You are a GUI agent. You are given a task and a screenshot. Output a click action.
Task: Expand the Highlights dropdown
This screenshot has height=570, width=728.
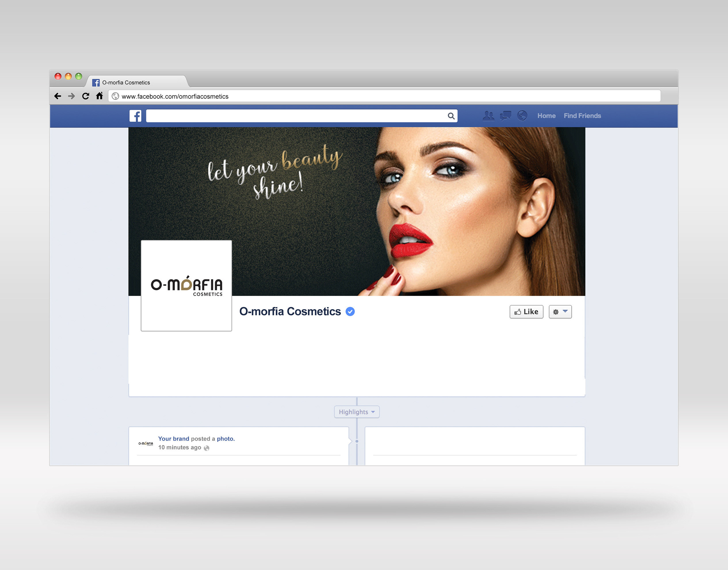point(357,412)
